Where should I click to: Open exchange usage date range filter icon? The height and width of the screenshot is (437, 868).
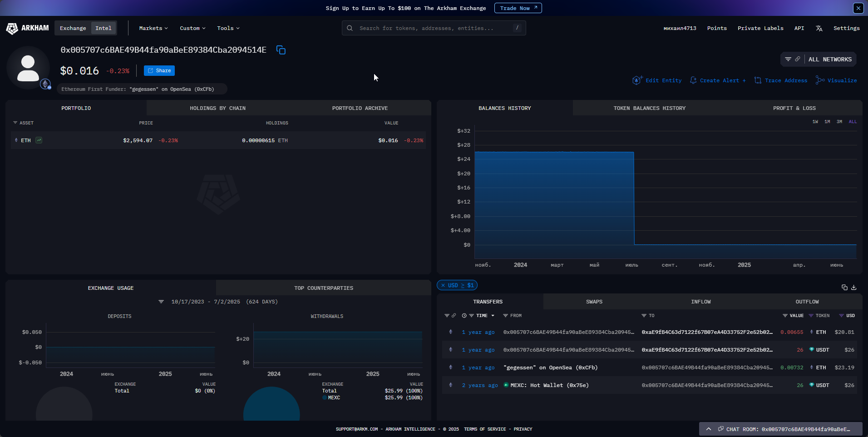(161, 302)
